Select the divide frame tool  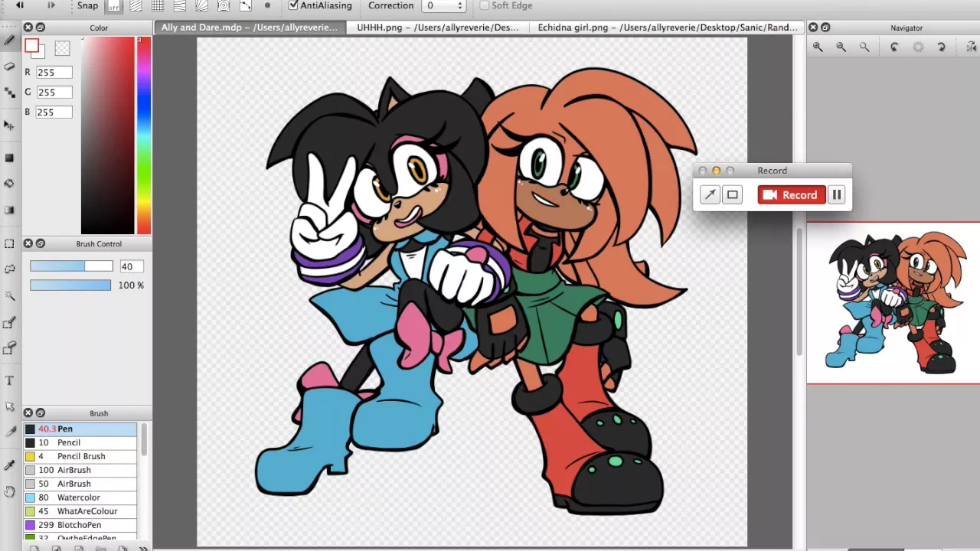9,432
